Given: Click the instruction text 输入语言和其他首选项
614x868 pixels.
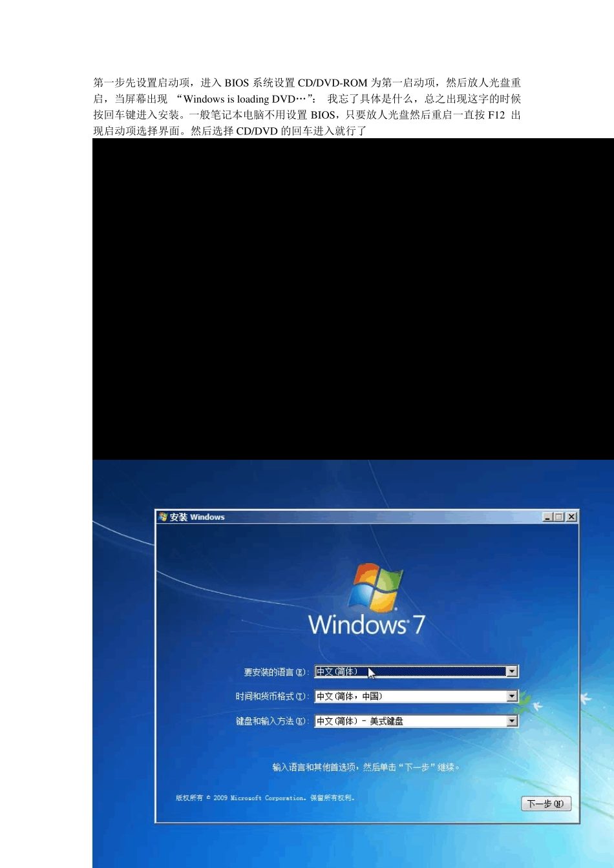Looking at the screenshot, I should click(x=366, y=767).
